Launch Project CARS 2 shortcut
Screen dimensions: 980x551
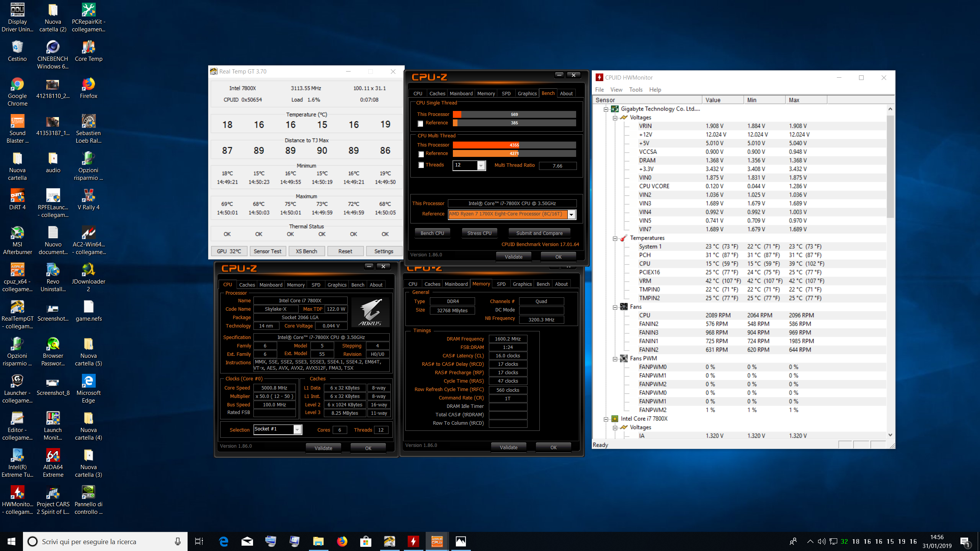click(53, 500)
